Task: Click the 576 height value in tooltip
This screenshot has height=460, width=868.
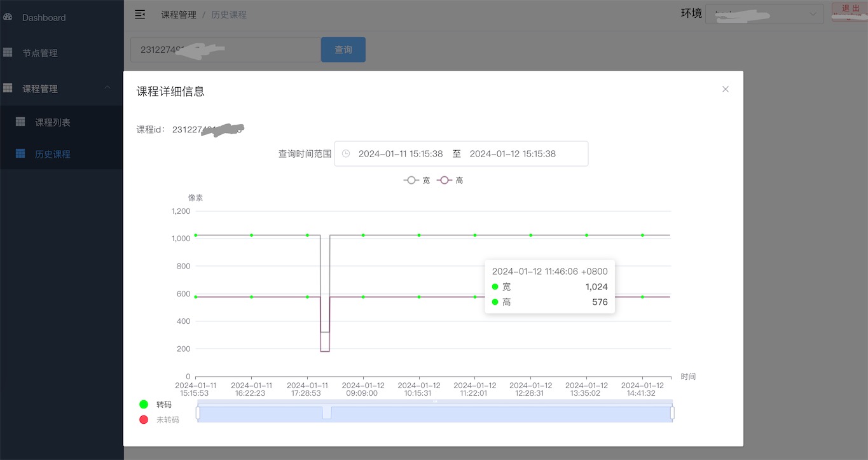Action: [x=600, y=302]
